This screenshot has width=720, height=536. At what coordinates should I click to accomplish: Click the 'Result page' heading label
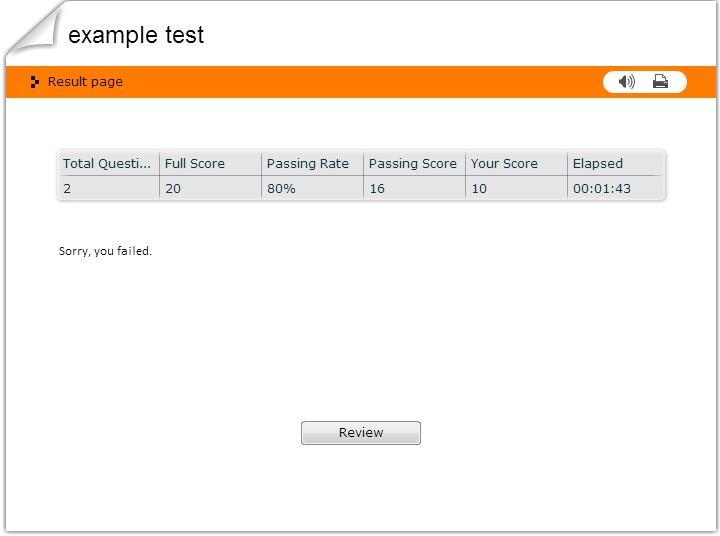[x=85, y=82]
